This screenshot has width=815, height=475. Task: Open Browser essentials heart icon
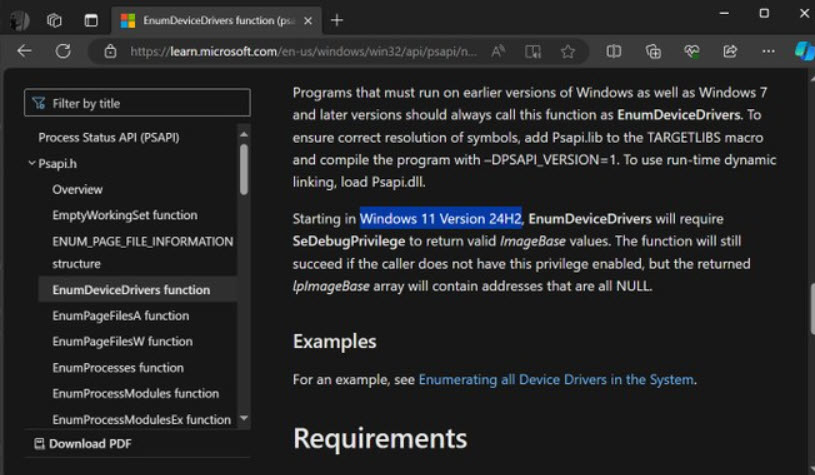point(691,51)
